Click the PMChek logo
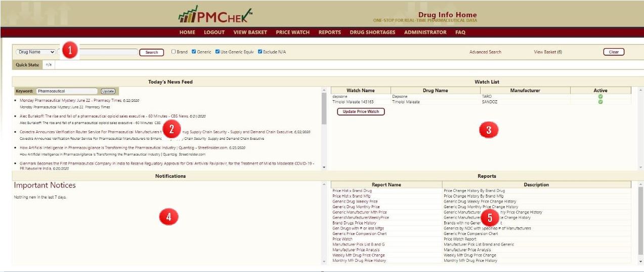 pyautogui.click(x=215, y=15)
